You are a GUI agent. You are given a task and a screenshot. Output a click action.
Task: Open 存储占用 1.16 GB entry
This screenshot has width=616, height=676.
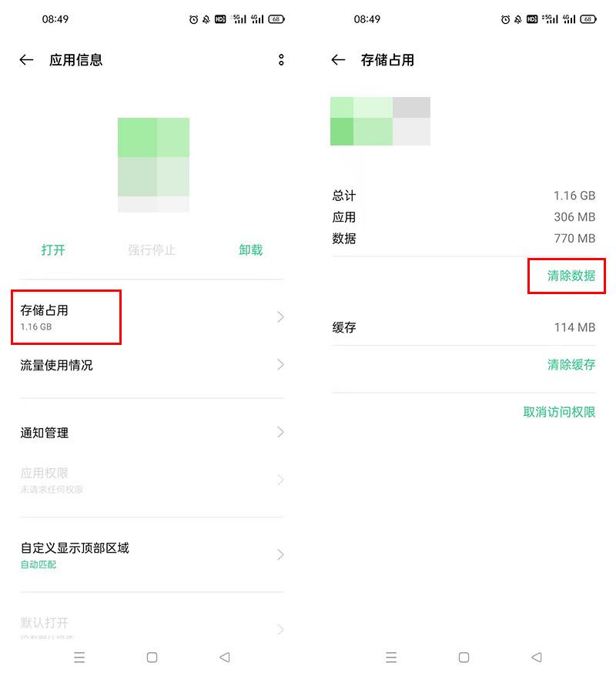[69, 316]
